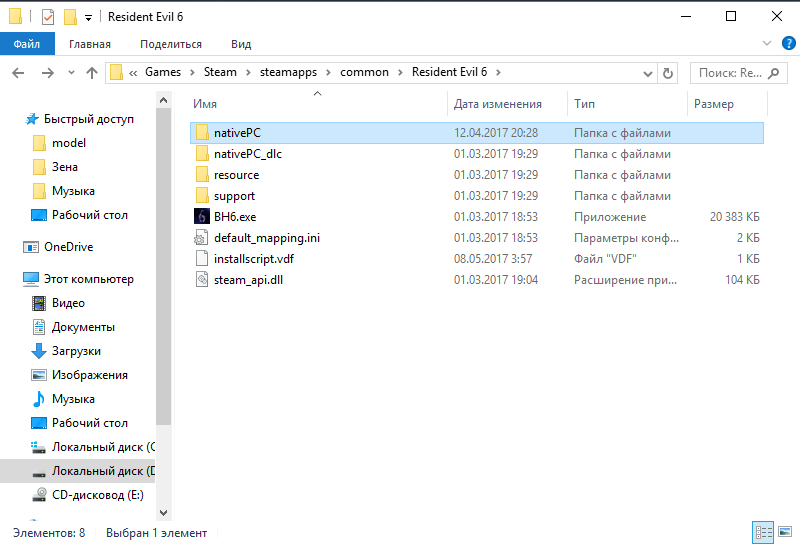This screenshot has width=800, height=544.
Task: Open Рабочий стол under Этот компьютер
Action: tap(80, 423)
